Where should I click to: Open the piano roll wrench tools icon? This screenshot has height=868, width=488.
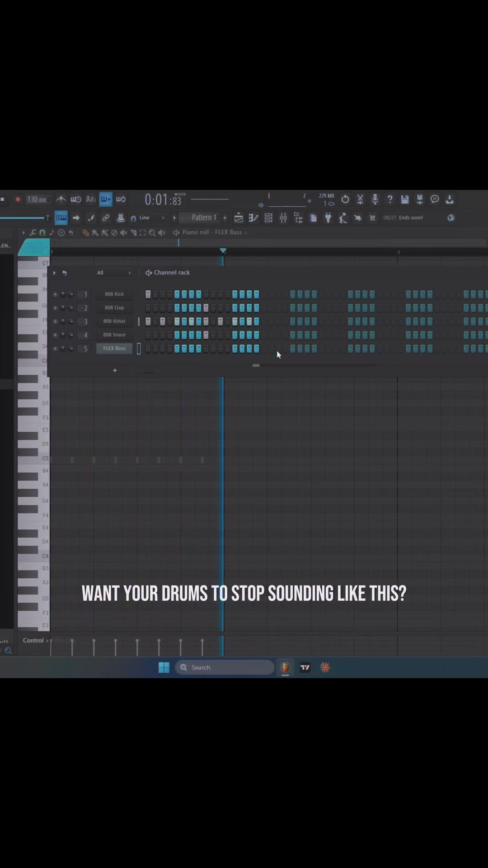[x=33, y=232]
